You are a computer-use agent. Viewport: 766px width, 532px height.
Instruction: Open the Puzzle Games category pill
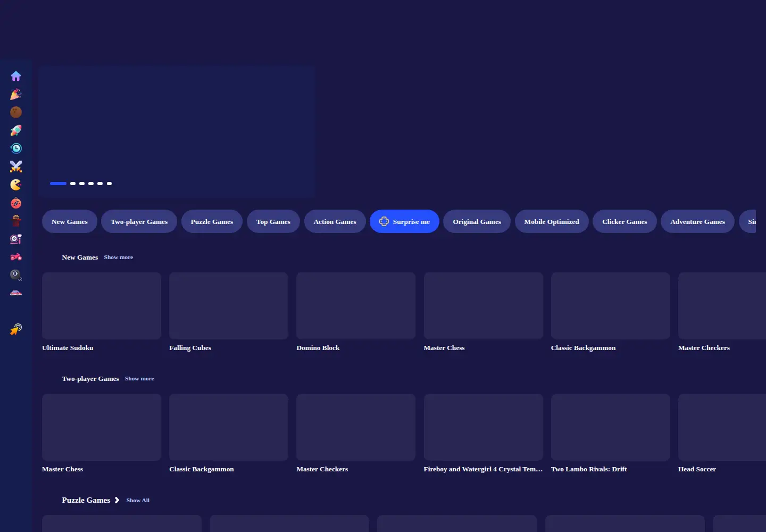pos(212,221)
